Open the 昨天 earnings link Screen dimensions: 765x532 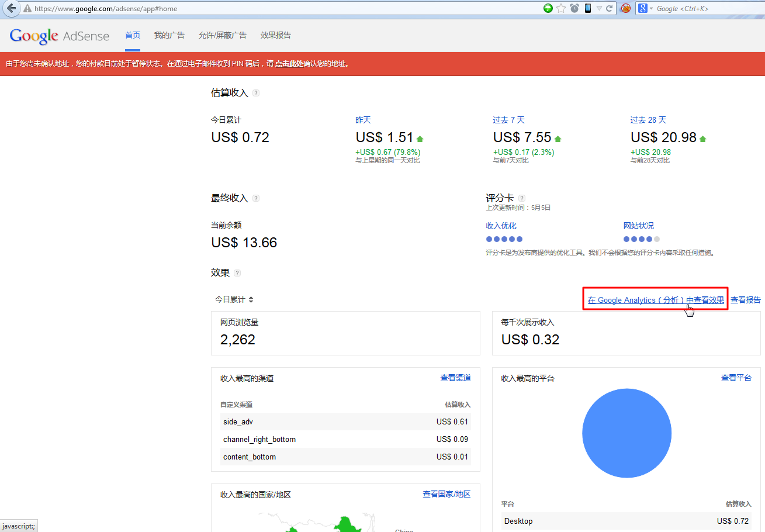click(364, 120)
